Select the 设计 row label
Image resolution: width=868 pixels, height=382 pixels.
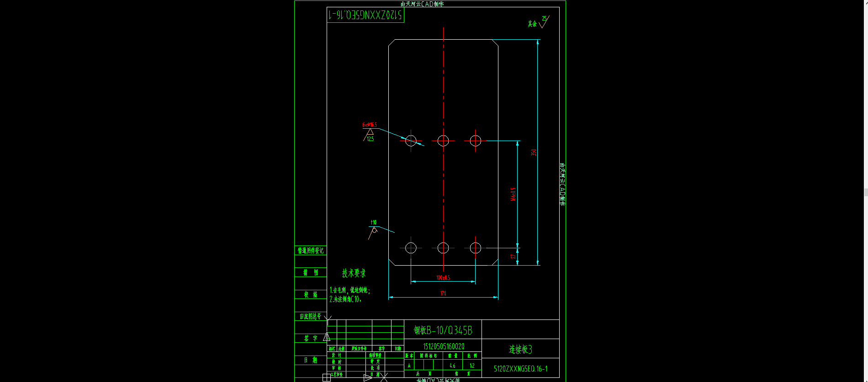(336, 355)
